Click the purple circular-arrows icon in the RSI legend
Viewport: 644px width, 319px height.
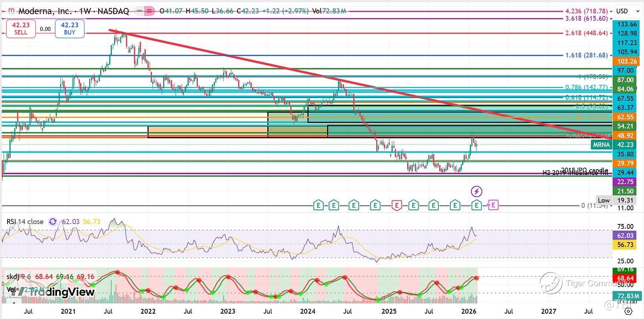click(53, 221)
